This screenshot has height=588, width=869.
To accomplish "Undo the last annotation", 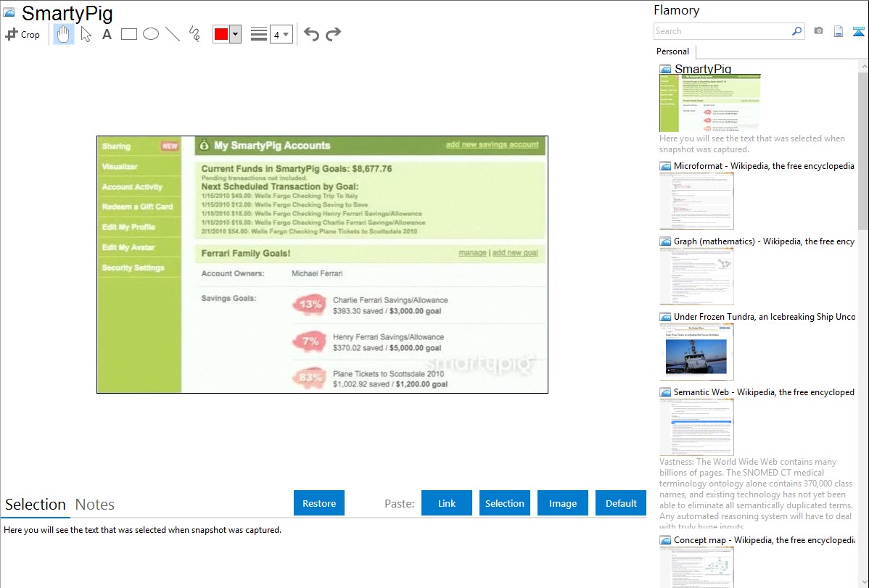I will pyautogui.click(x=311, y=34).
